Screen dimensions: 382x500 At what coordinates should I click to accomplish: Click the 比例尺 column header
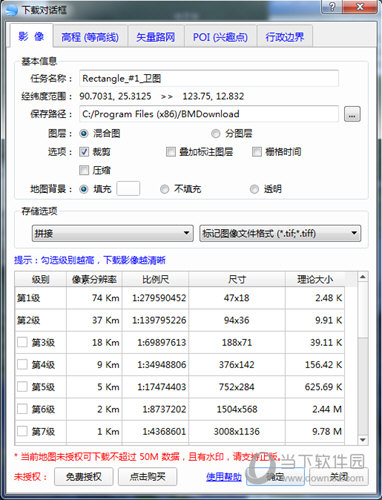(x=155, y=279)
